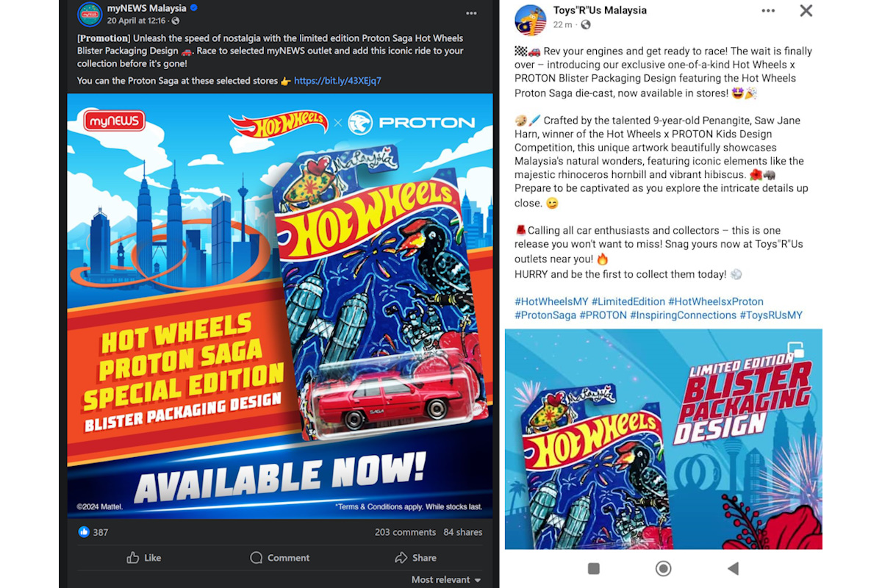Like the myNEWS Hot Wheels promotion post
Image resolution: width=882 pixels, height=588 pixels.
click(x=144, y=557)
